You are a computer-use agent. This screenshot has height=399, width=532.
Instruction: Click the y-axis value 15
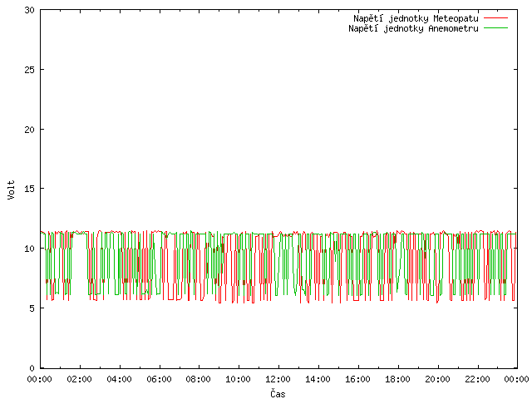[x=30, y=189]
